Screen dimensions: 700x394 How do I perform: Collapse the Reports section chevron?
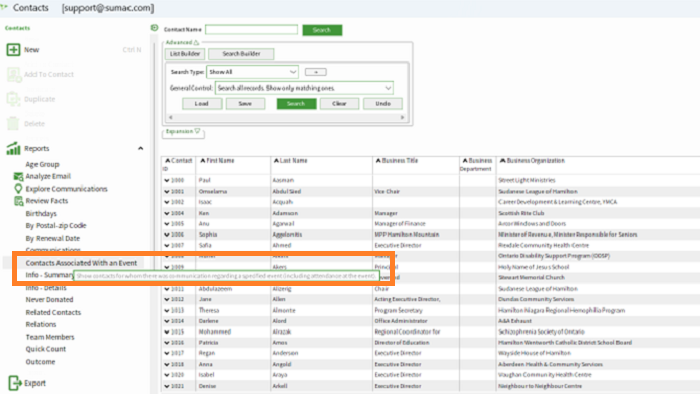[141, 148]
